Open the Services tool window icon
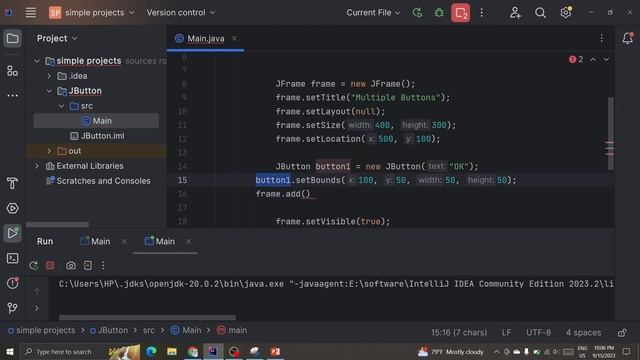Screen dimensions: 640x360 click(x=12, y=208)
